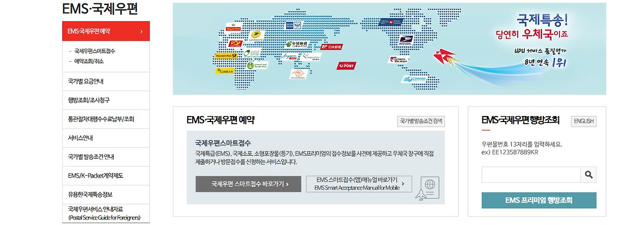Select 통관절차대행수수료납부/조회 in sidebar
644x225 pixels.
point(106,120)
